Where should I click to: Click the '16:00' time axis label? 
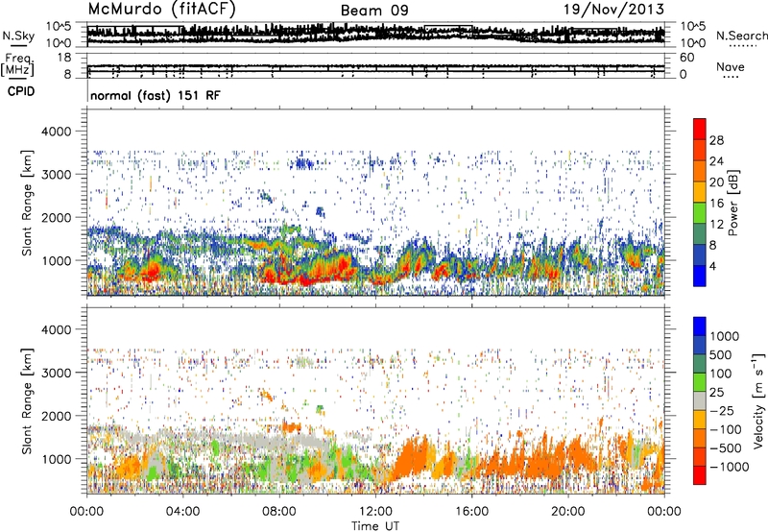(x=471, y=512)
